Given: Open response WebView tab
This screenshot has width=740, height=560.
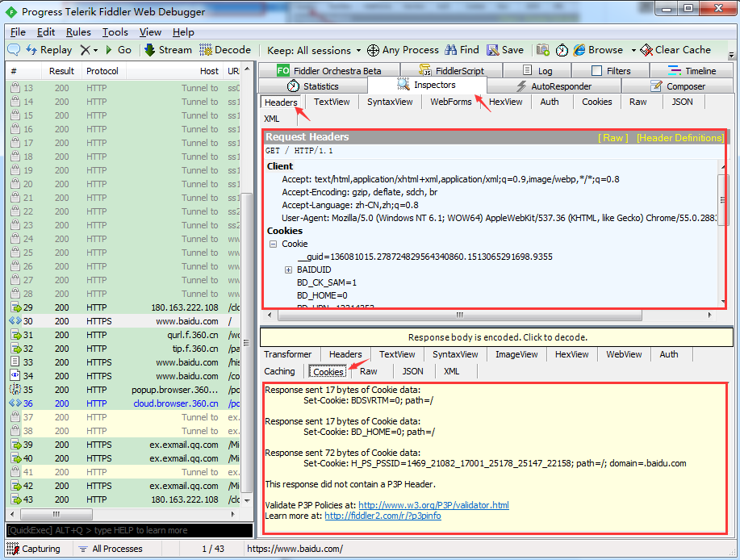Looking at the screenshot, I should pos(624,354).
